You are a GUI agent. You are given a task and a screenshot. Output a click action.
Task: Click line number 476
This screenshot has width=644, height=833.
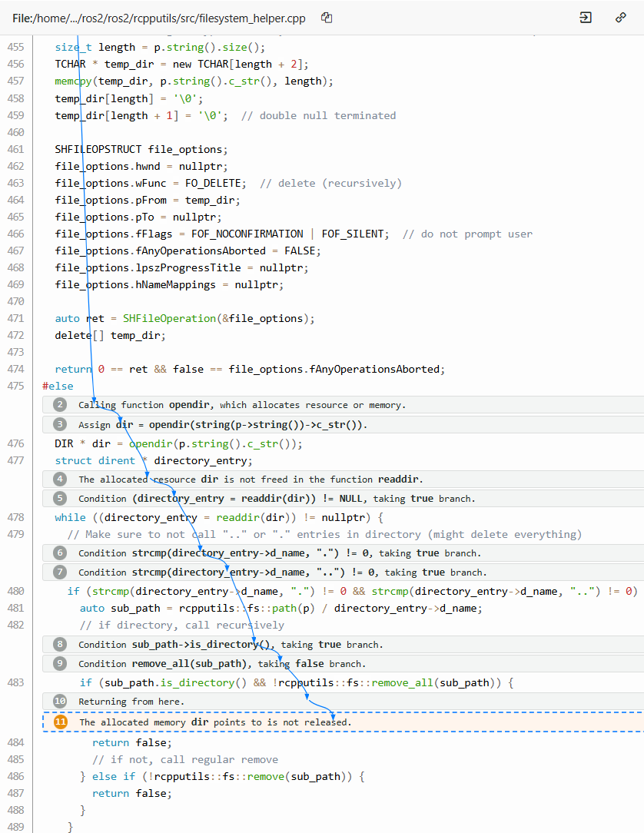(16, 443)
